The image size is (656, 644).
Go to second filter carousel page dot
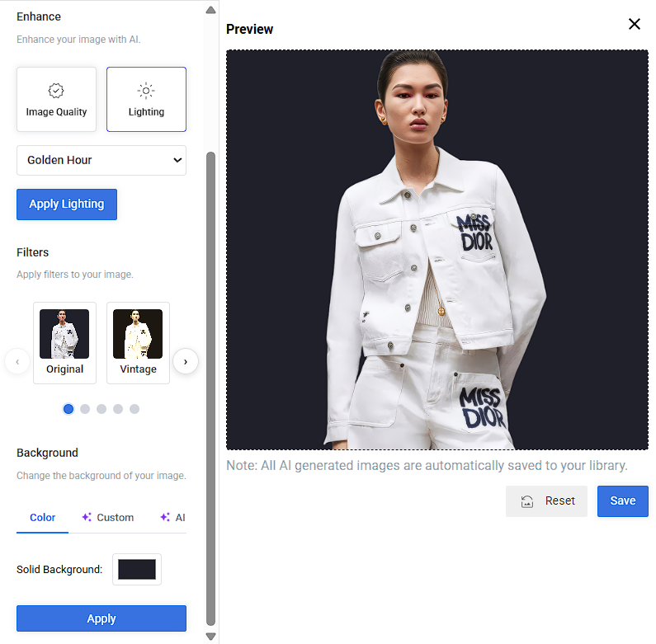tap(85, 409)
